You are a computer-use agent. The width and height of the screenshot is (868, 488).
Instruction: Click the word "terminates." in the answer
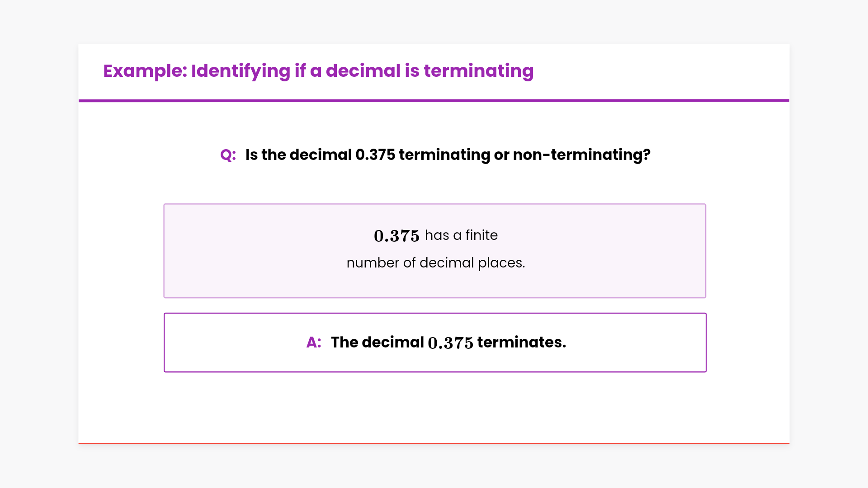[521, 343]
